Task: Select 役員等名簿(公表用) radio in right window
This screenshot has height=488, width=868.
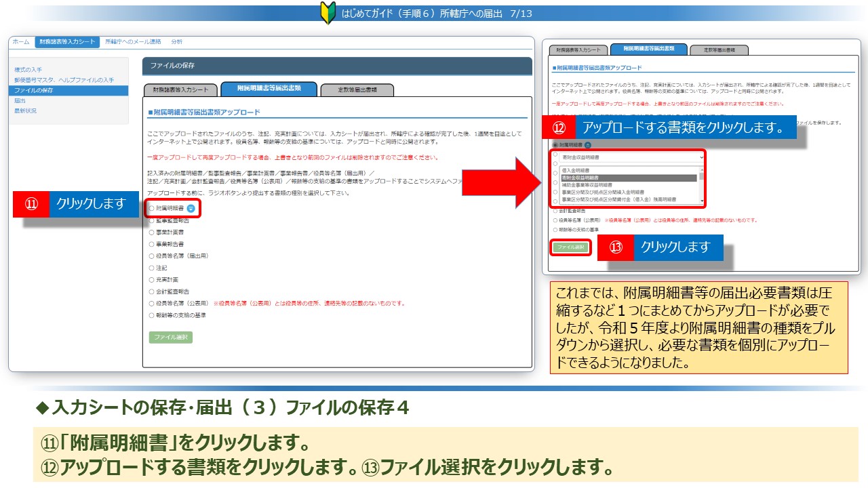Action: (x=555, y=220)
